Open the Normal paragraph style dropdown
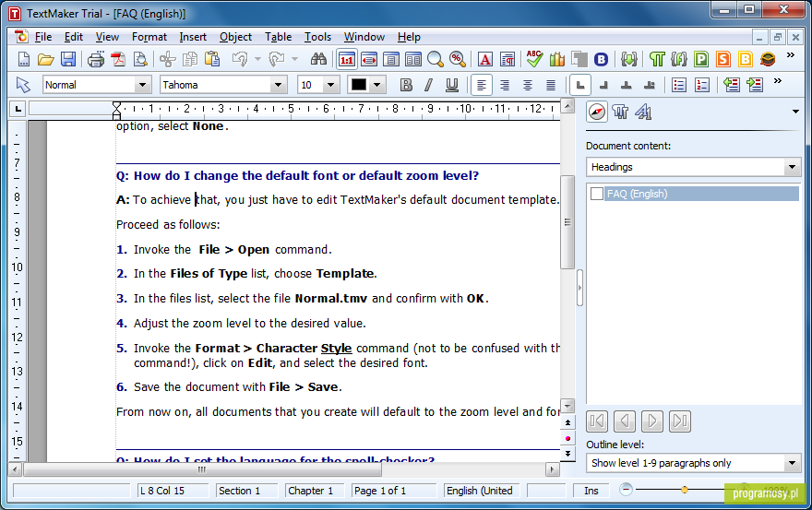812x510 pixels. point(142,85)
